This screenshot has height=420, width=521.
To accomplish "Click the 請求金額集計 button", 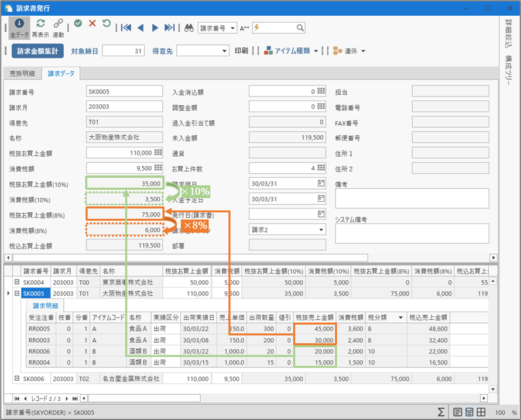I will click(37, 51).
